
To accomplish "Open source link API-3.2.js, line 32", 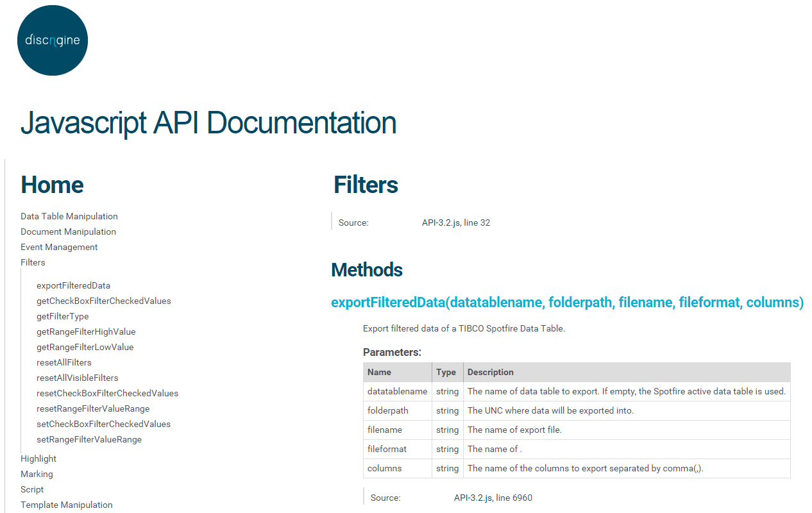I will 456,223.
